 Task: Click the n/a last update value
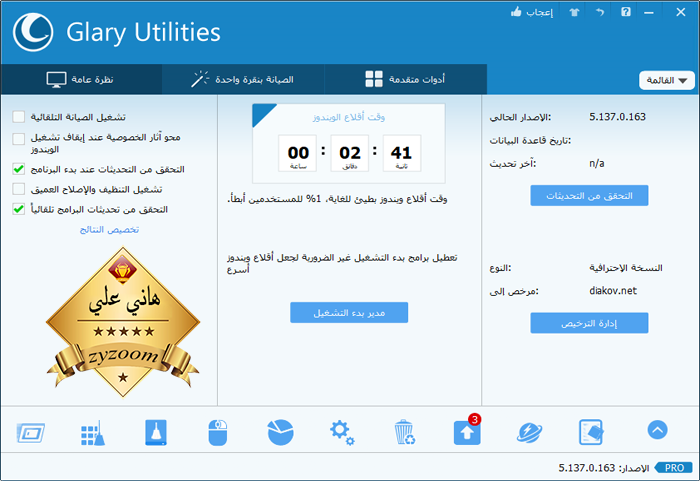point(596,163)
